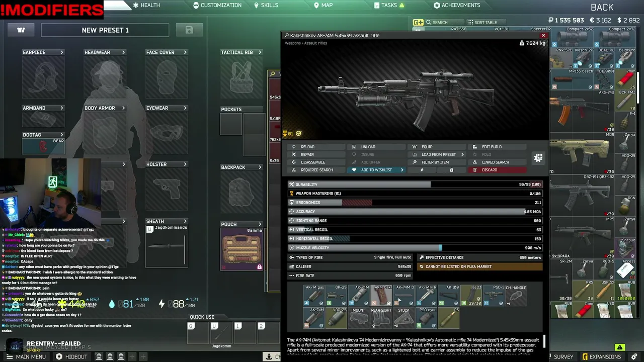Click the empty MOUNT slot

point(359,318)
